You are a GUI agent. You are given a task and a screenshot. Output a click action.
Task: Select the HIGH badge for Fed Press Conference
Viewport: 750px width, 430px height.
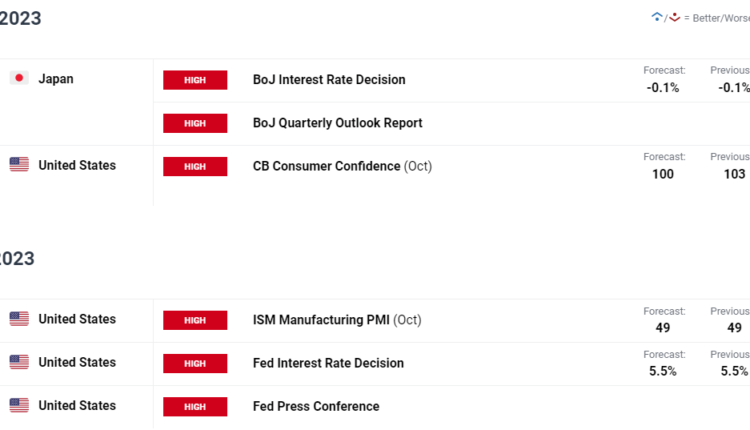[195, 407]
